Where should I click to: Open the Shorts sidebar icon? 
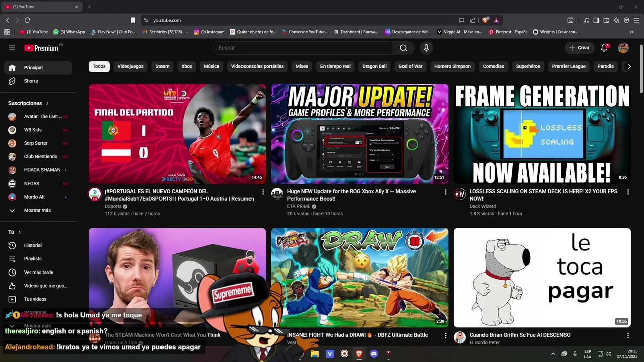pos(12,81)
